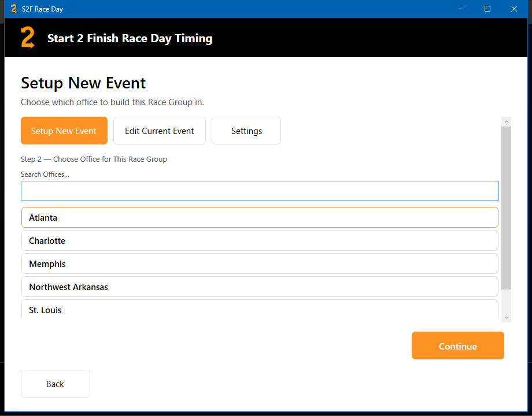532x416 pixels.
Task: Choose the Charlotte office
Action: pyautogui.click(x=260, y=240)
